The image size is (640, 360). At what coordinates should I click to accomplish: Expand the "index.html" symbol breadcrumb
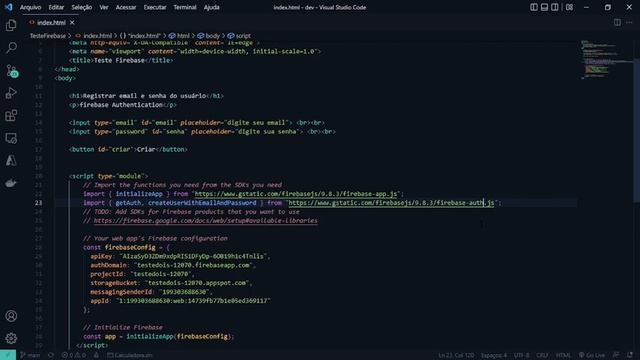pyautogui.click(x=140, y=36)
